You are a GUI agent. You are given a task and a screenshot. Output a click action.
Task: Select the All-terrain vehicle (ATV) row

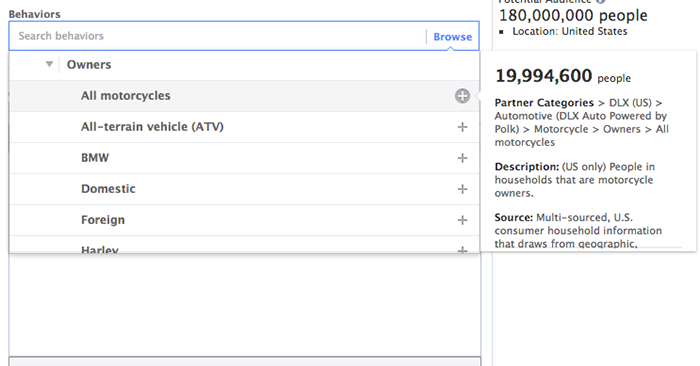coord(244,127)
